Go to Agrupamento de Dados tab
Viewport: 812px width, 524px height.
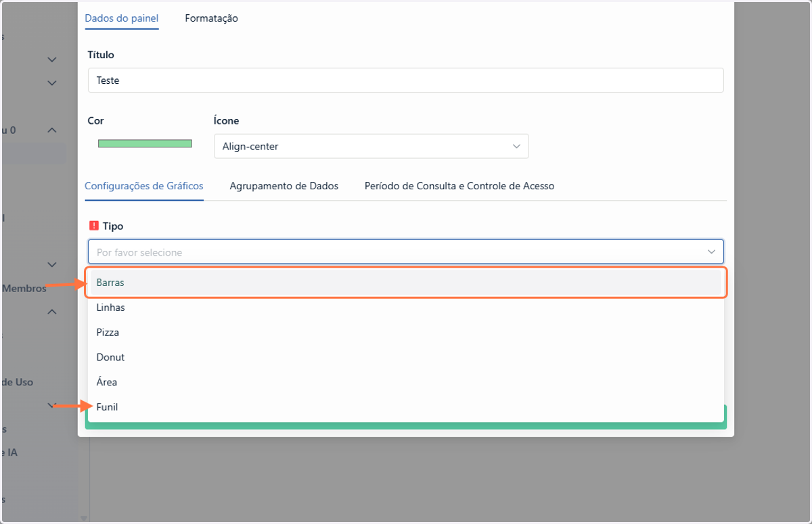tap(284, 185)
